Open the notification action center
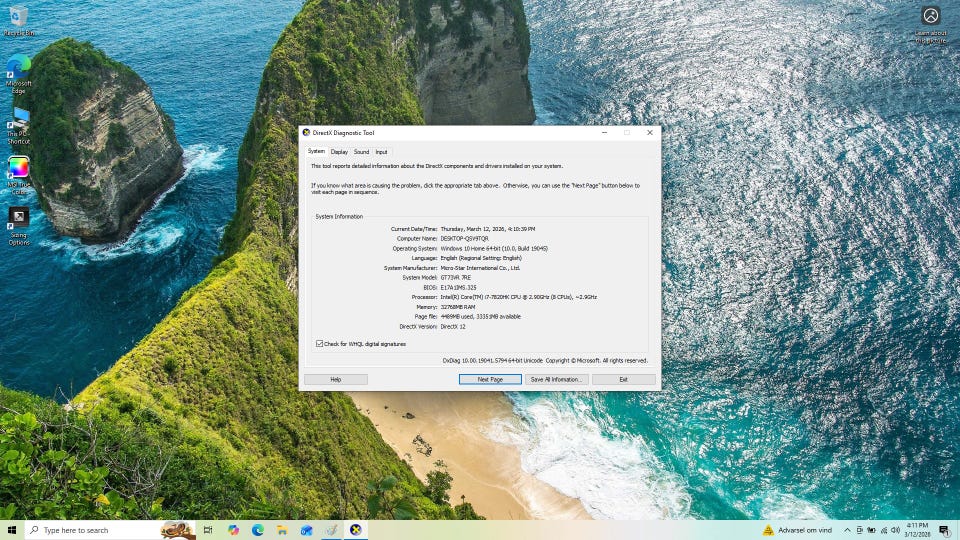Viewport: 960px width, 540px height. [x=945, y=530]
